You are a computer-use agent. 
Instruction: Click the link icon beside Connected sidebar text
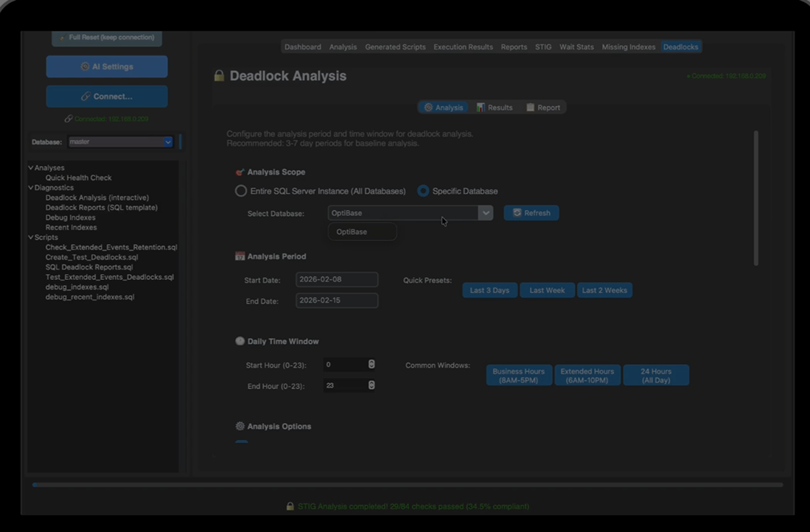point(69,119)
